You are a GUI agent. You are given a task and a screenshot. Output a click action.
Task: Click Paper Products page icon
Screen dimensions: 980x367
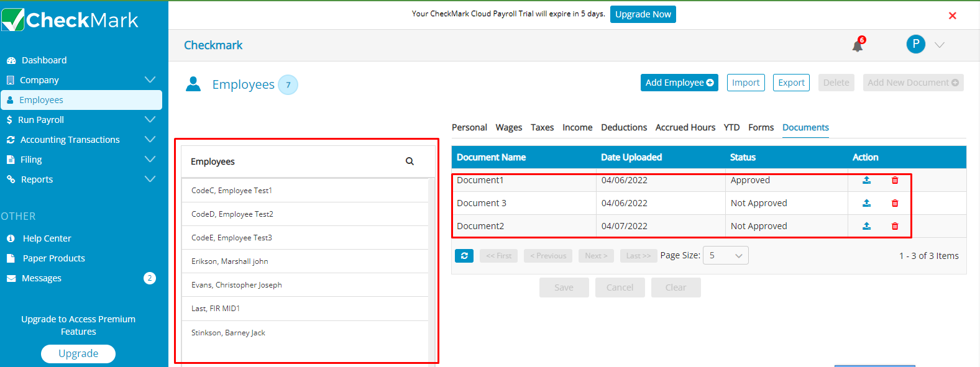11,258
